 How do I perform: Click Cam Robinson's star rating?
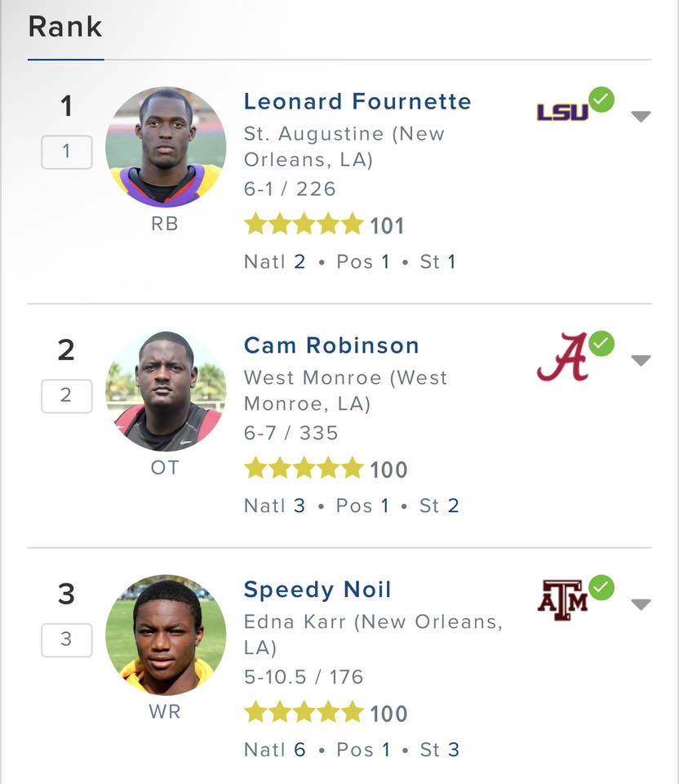pos(304,468)
